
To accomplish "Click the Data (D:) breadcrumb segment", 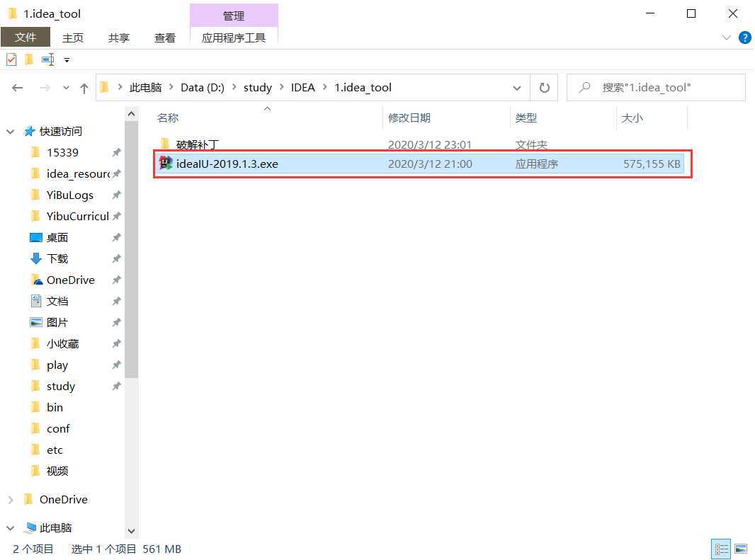I will [x=203, y=88].
